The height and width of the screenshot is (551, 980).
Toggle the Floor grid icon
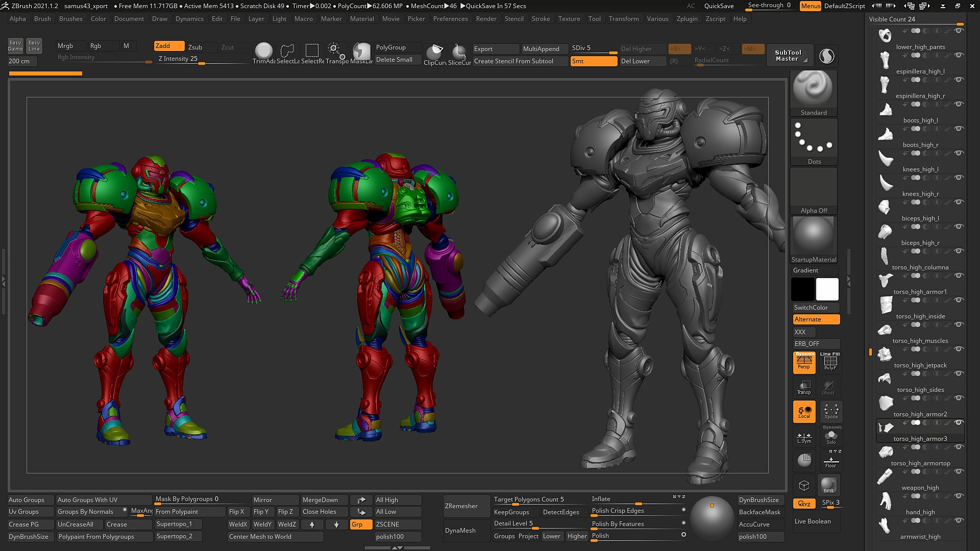[831, 461]
